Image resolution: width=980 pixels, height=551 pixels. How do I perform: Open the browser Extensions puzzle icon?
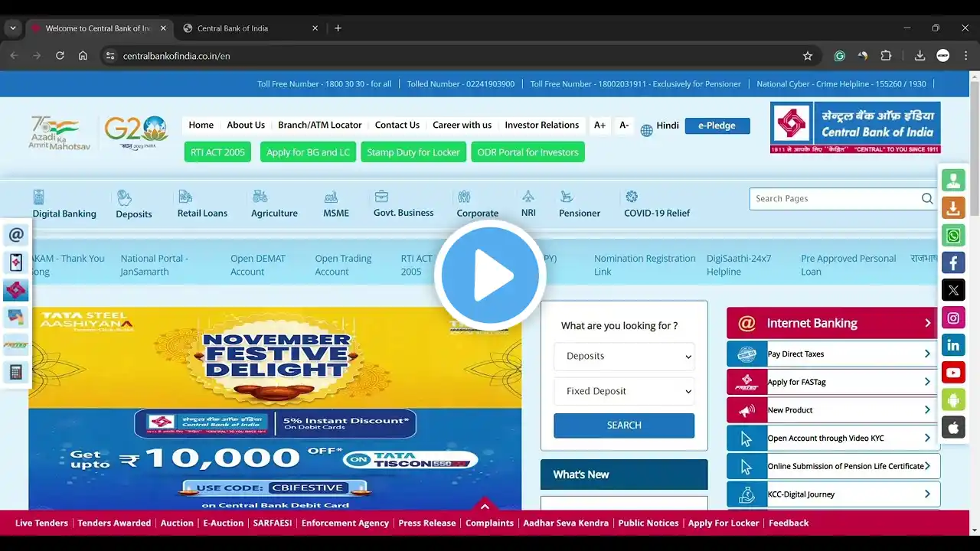[886, 56]
